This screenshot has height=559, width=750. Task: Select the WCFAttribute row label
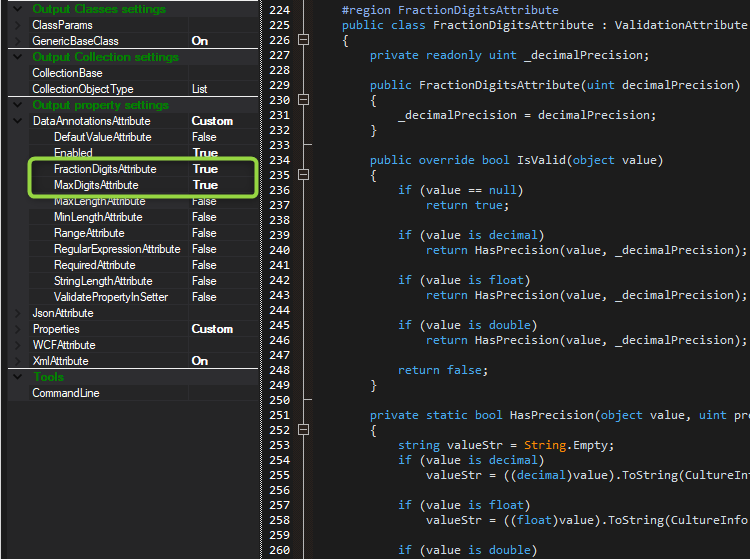64,345
